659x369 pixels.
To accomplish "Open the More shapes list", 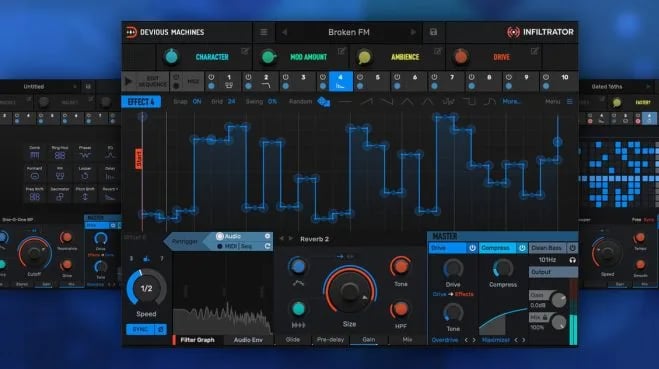I will tap(511, 102).
